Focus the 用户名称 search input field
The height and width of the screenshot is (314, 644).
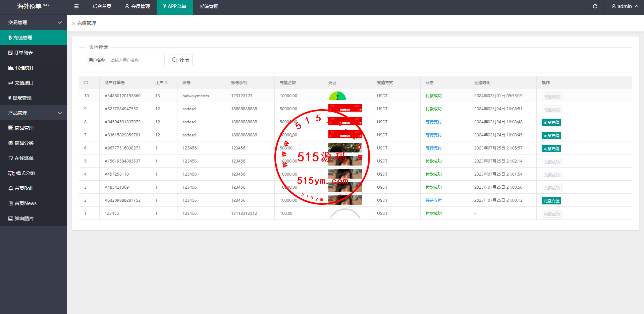click(136, 60)
